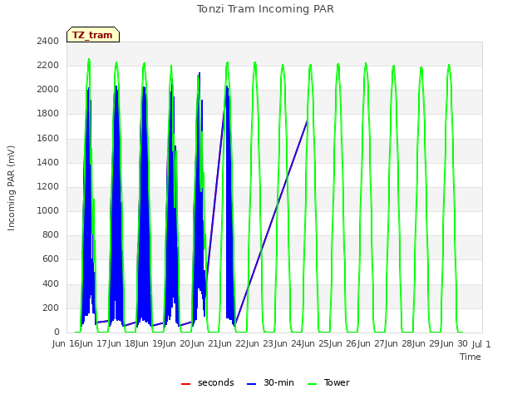
Task: Click the long blue line ending near Jun 24
Action: 272,220
